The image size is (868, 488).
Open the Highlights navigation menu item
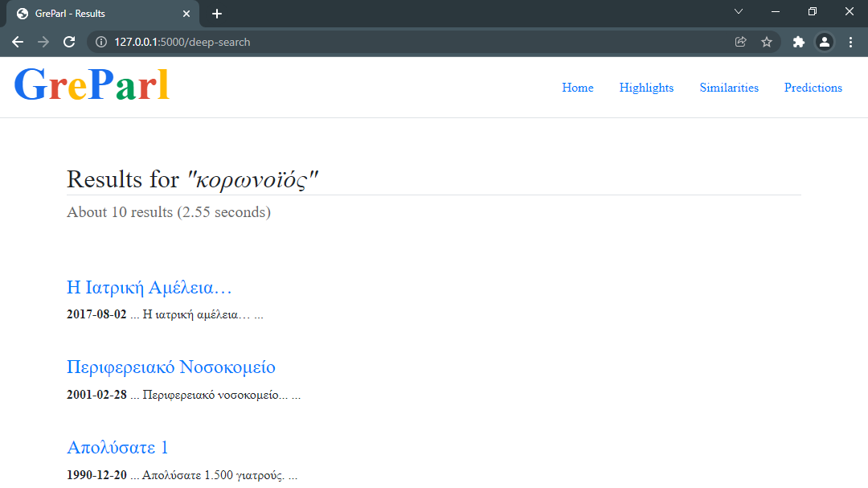[x=646, y=88]
